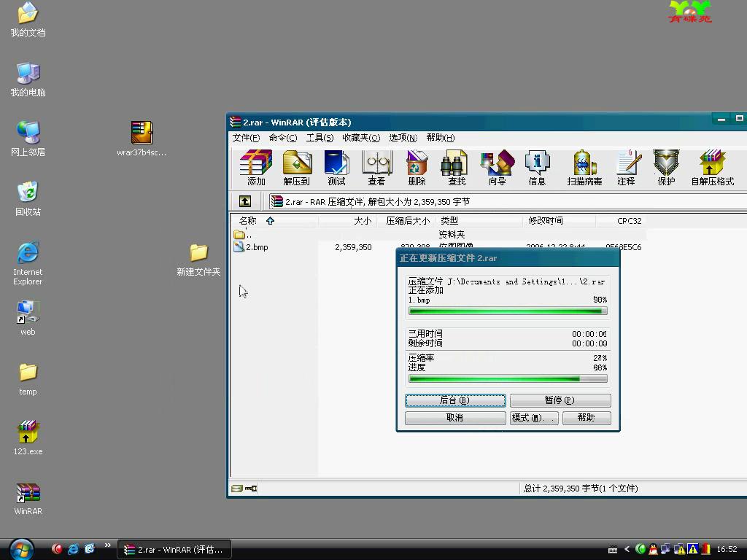Image resolution: width=747 pixels, height=560 pixels.
Task: Select the 新建文件夹 desktop folder
Action: pos(198,260)
